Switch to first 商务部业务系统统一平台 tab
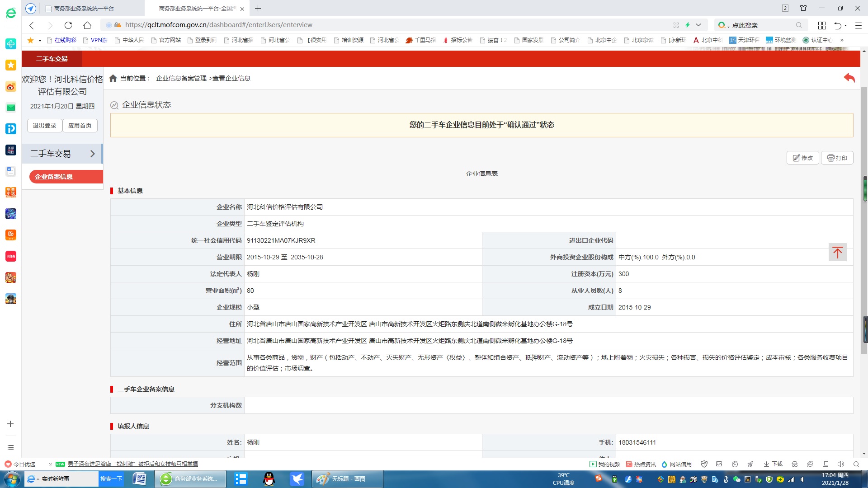The image size is (868, 488). 84,8
